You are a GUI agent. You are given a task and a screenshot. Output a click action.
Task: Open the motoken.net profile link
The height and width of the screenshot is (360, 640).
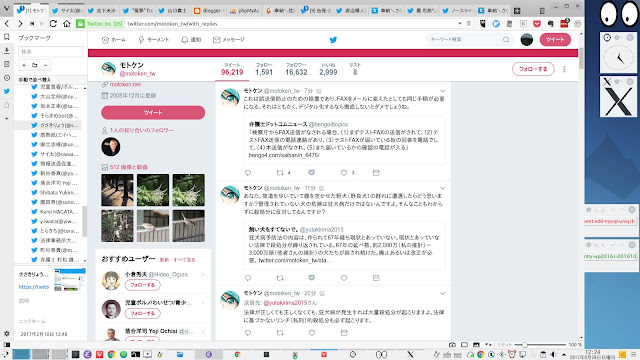click(125, 84)
